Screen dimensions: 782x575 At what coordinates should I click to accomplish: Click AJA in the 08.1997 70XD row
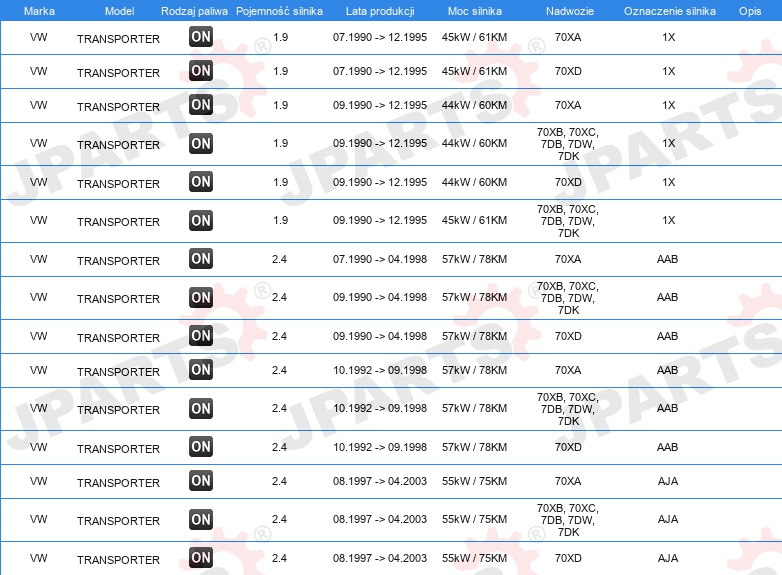click(668, 558)
